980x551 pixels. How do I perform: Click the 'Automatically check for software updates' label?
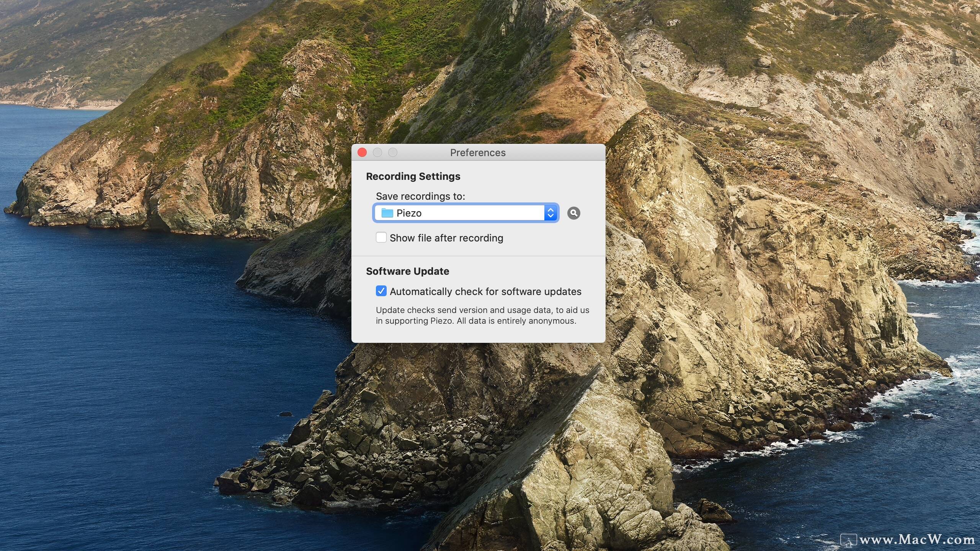[485, 292]
